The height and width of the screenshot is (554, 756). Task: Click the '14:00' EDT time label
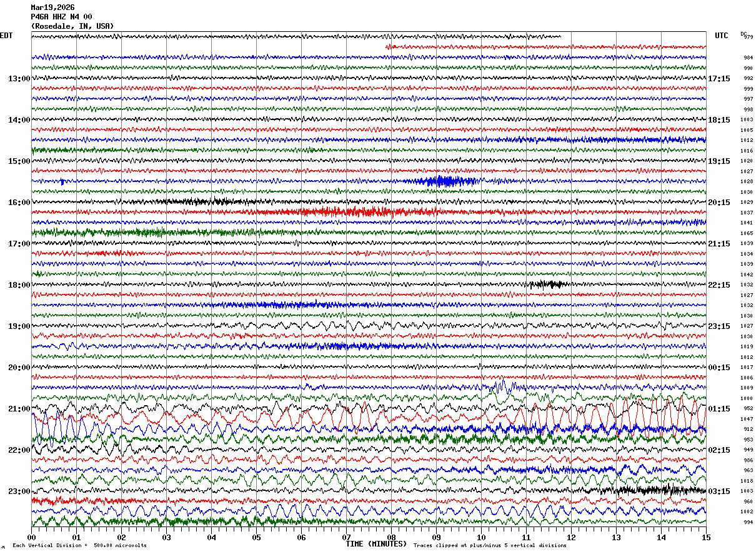pyautogui.click(x=19, y=120)
